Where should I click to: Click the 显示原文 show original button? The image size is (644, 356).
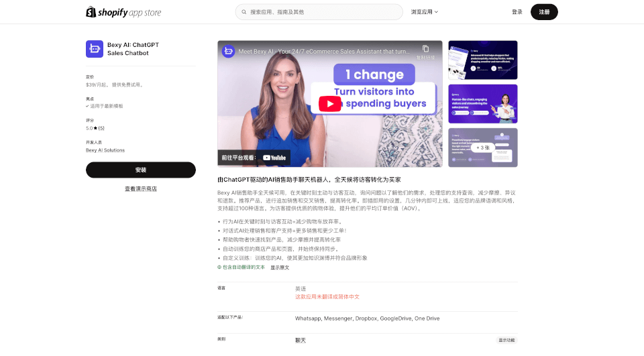click(280, 268)
